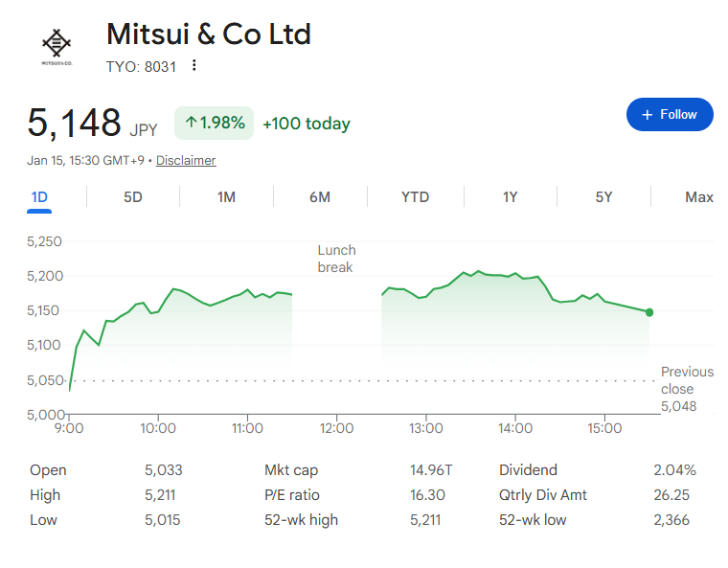The width and height of the screenshot is (728, 568).
Task: Click the 15:00 time axis label
Action: [604, 428]
